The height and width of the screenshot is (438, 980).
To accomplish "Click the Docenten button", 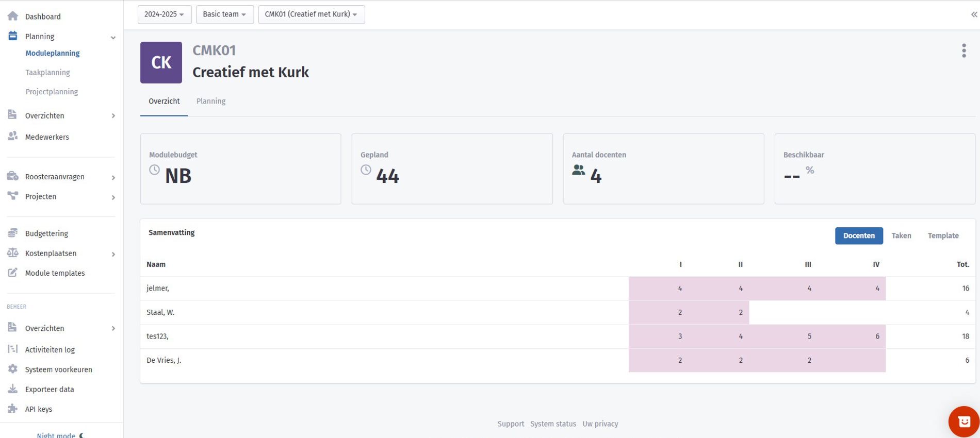I will tap(859, 235).
